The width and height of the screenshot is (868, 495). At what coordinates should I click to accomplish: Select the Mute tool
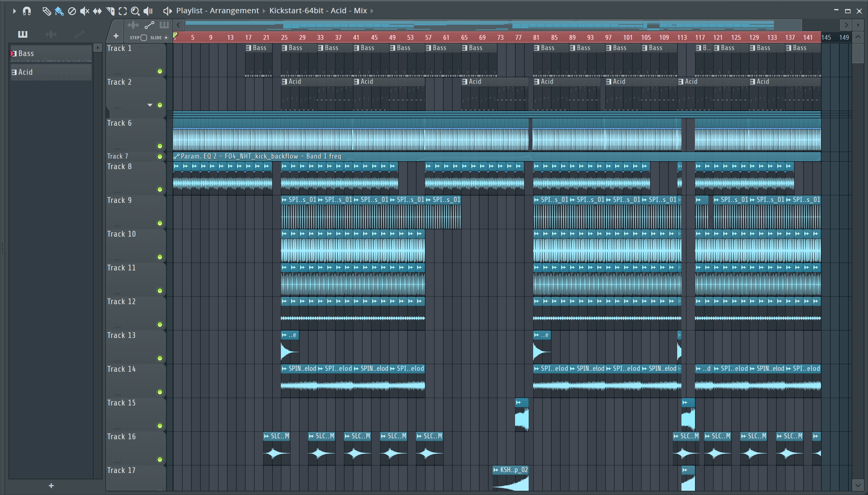click(x=84, y=11)
